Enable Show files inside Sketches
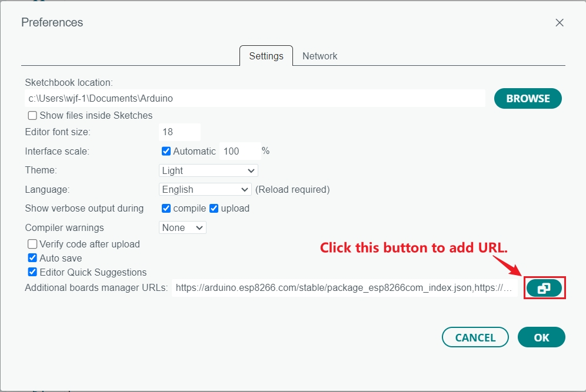This screenshot has height=392, width=586. (33, 116)
